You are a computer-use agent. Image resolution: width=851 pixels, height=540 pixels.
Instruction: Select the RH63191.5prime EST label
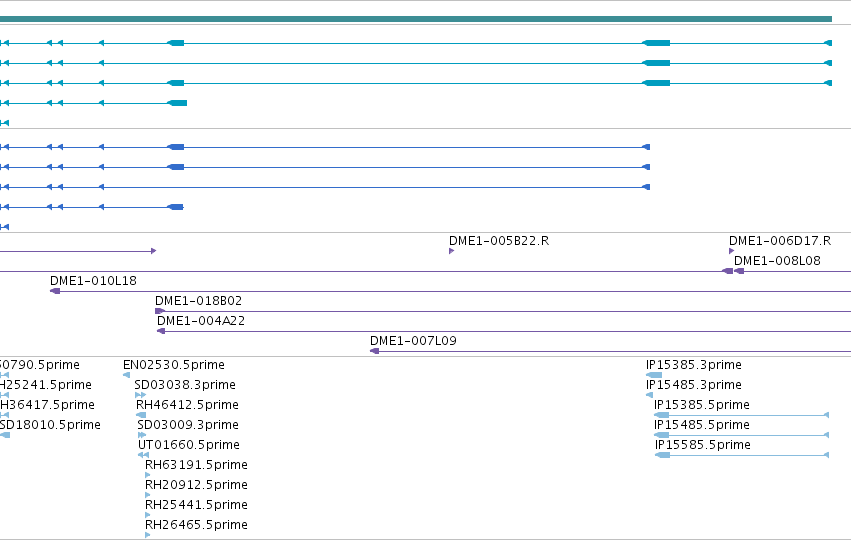point(196,465)
